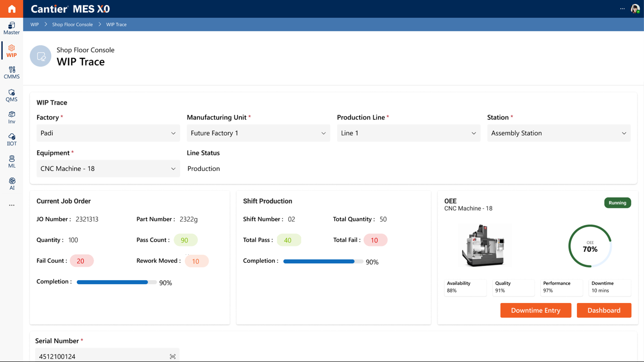Open the AI sidebar module
This screenshot has width=644, height=362.
coord(12,184)
